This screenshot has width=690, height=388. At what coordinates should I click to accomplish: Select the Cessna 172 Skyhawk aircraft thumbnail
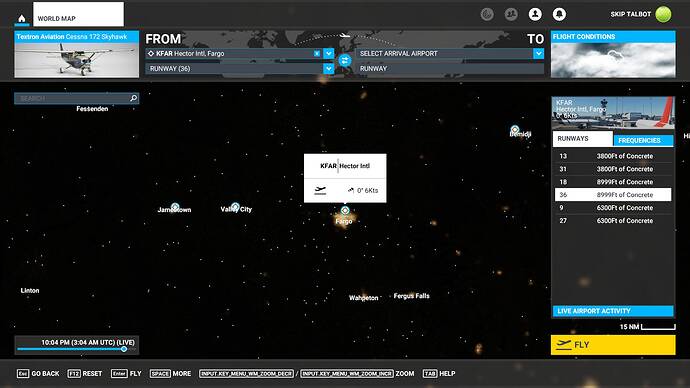(x=77, y=55)
